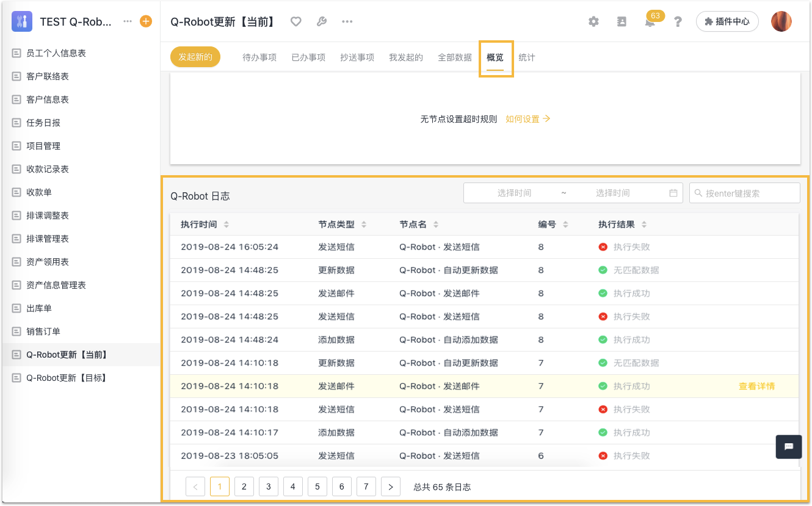This screenshot has height=506, width=812.
Task: Click the search magnifier icon
Action: 698,193
